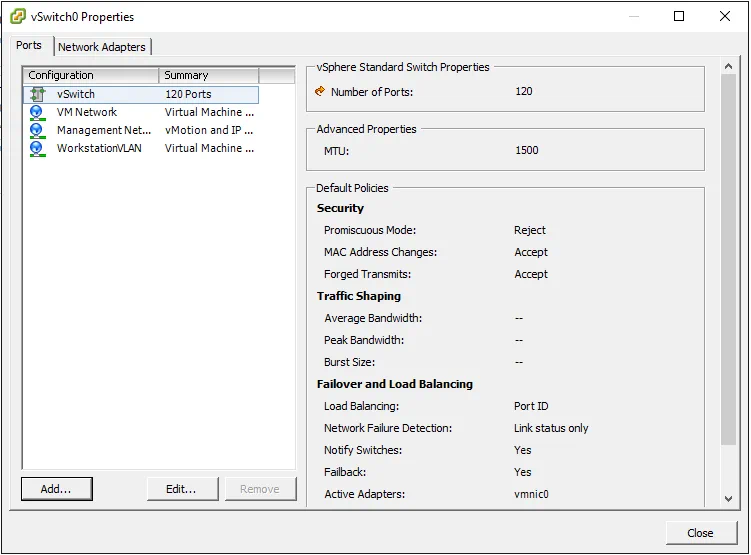Switch to the Ports tab
Screen dimensions: 751x555
29,46
